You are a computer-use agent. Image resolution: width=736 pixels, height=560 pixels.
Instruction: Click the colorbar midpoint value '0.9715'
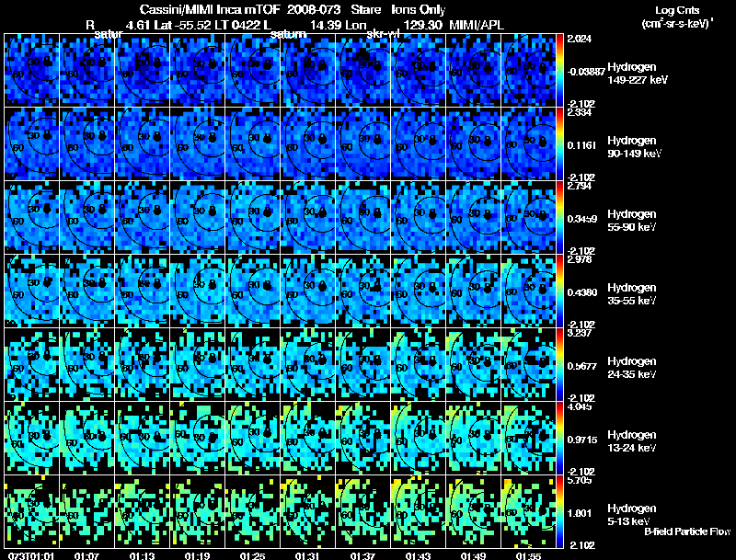point(582,440)
